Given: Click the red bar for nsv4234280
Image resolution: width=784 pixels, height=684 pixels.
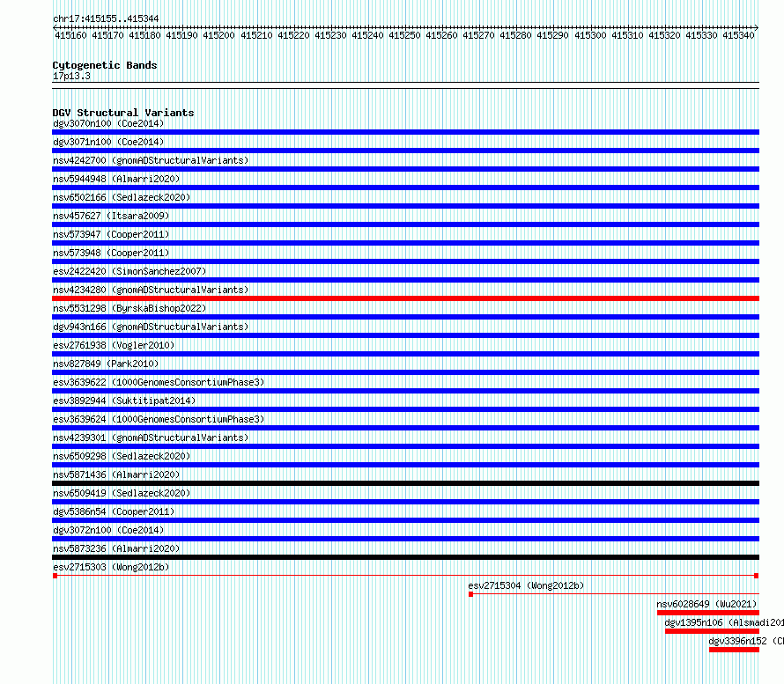Looking at the screenshot, I should coord(405,298).
